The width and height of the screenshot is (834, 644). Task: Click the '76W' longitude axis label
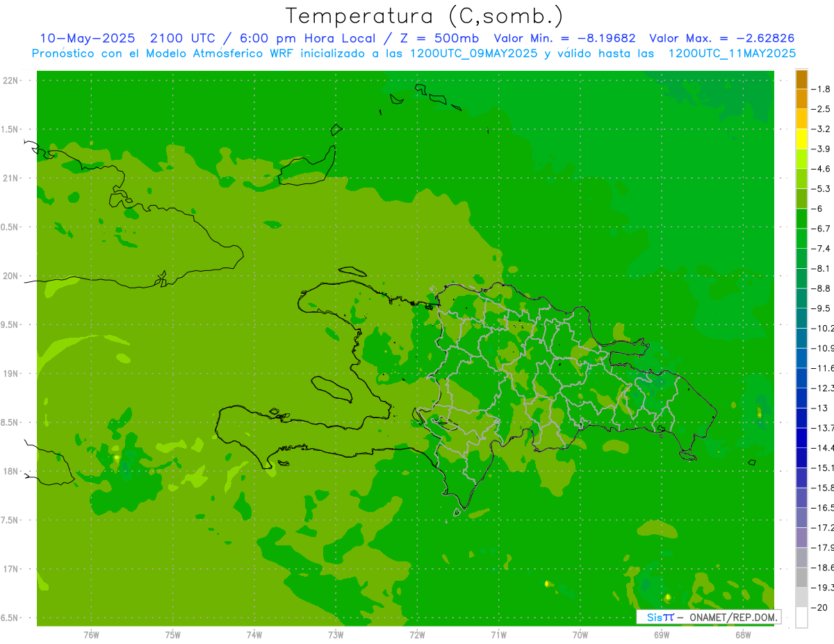click(x=91, y=634)
